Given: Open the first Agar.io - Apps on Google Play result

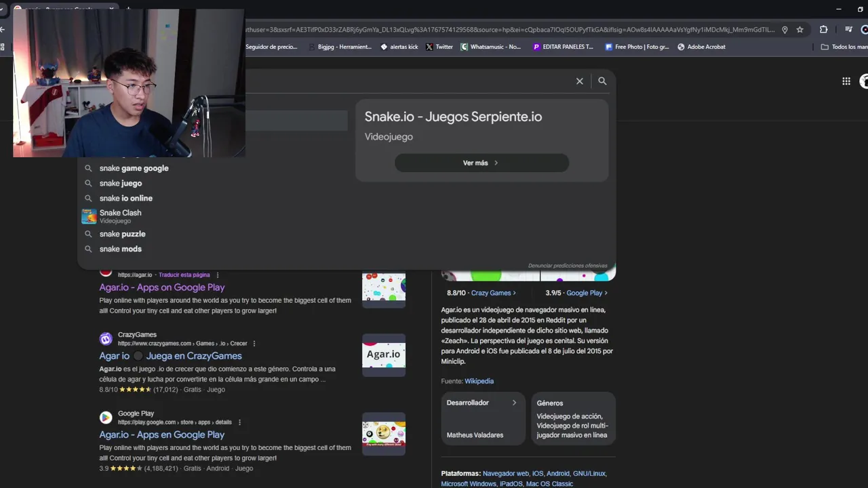Looking at the screenshot, I should (162, 287).
